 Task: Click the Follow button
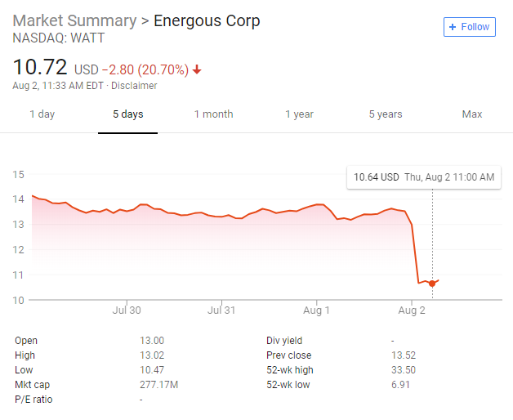point(470,27)
